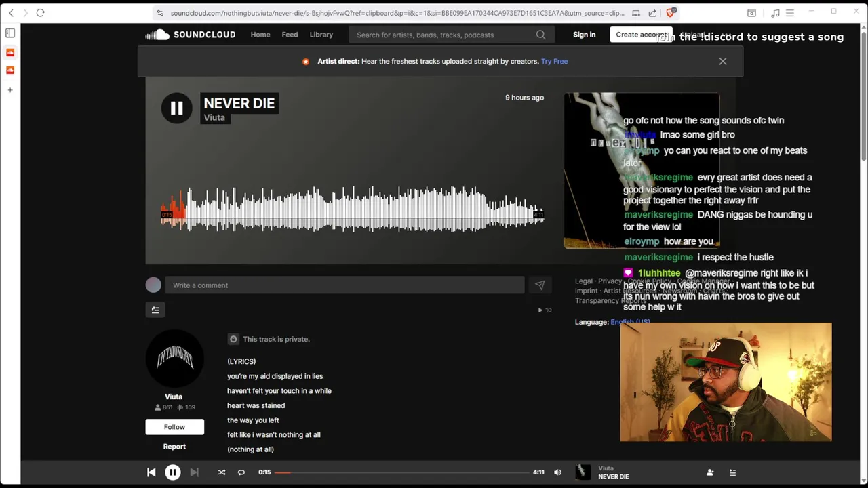The width and height of the screenshot is (868, 488).
Task: Open the Library page
Action: coord(321,35)
